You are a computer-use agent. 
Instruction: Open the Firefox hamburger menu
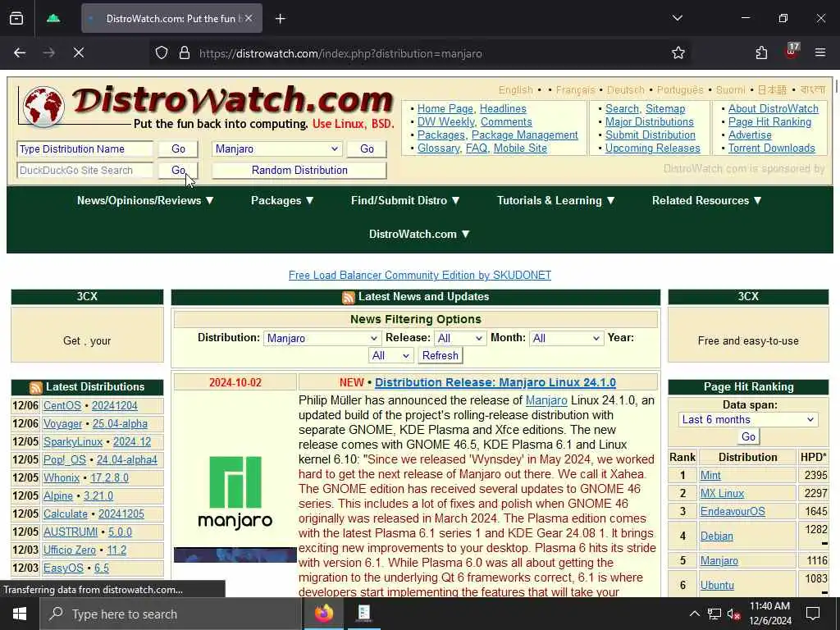(x=819, y=52)
